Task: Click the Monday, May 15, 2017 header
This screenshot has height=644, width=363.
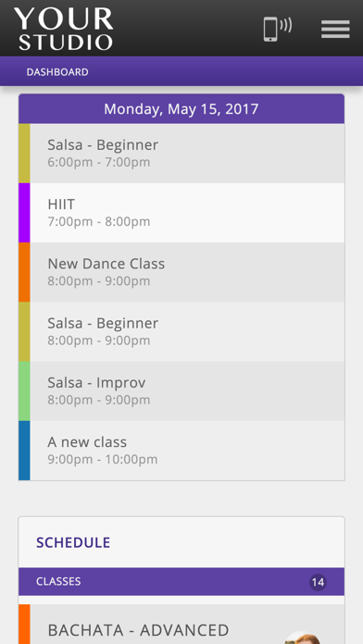Action: [x=181, y=109]
